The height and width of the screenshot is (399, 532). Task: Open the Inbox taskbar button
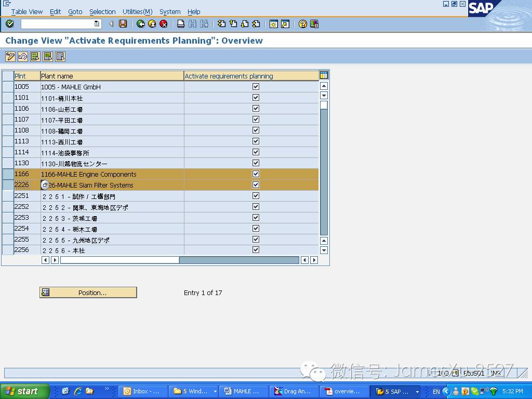(143, 391)
